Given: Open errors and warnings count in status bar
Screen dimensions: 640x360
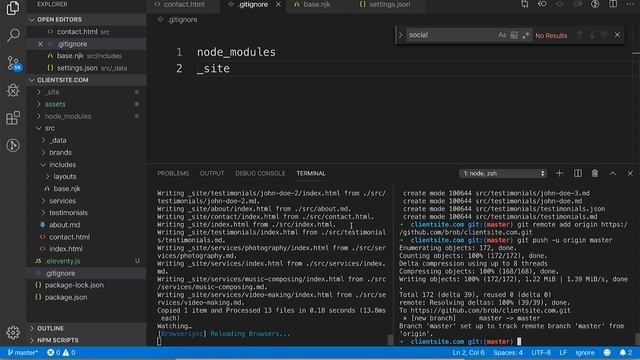Looking at the screenshot, I should point(61,353).
